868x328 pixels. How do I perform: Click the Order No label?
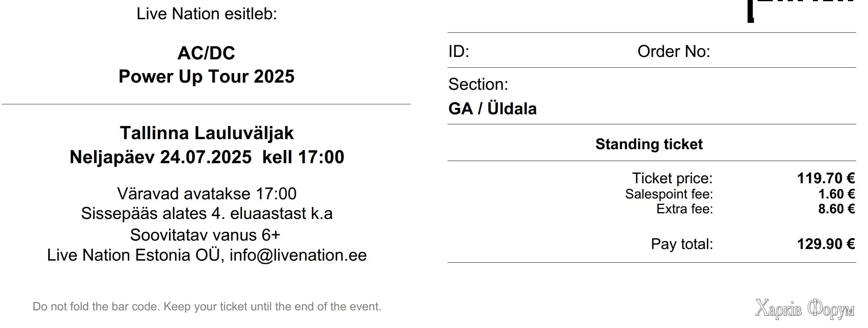pyautogui.click(x=674, y=51)
